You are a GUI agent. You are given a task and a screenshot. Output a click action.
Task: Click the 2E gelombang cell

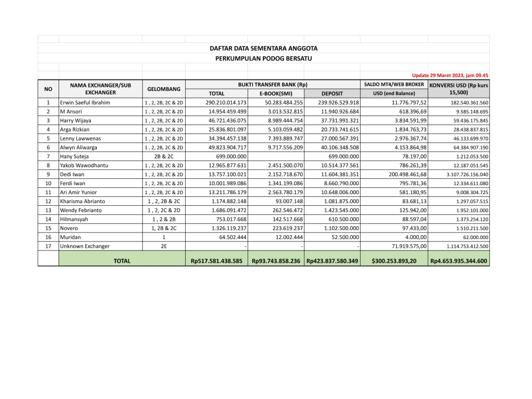click(164, 246)
